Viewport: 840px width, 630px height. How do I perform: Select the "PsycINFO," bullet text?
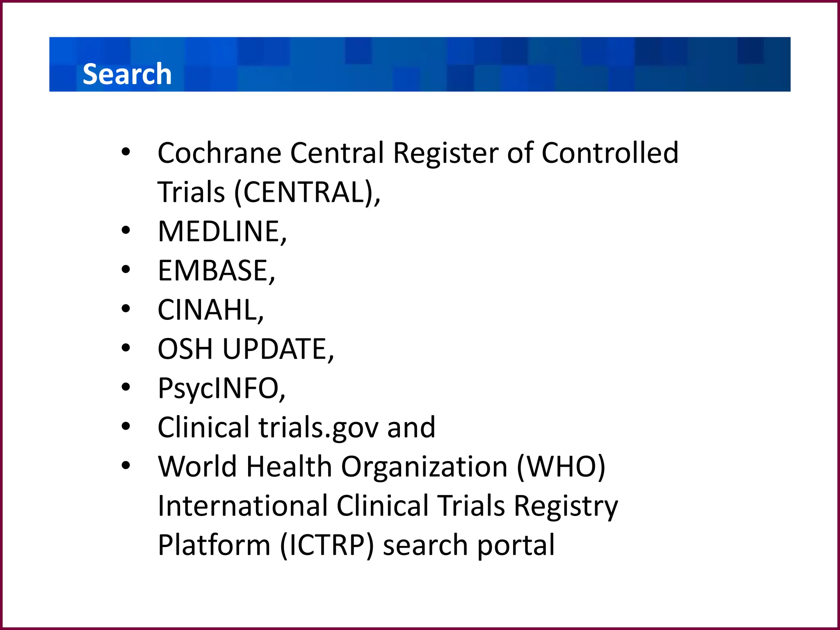221,389
